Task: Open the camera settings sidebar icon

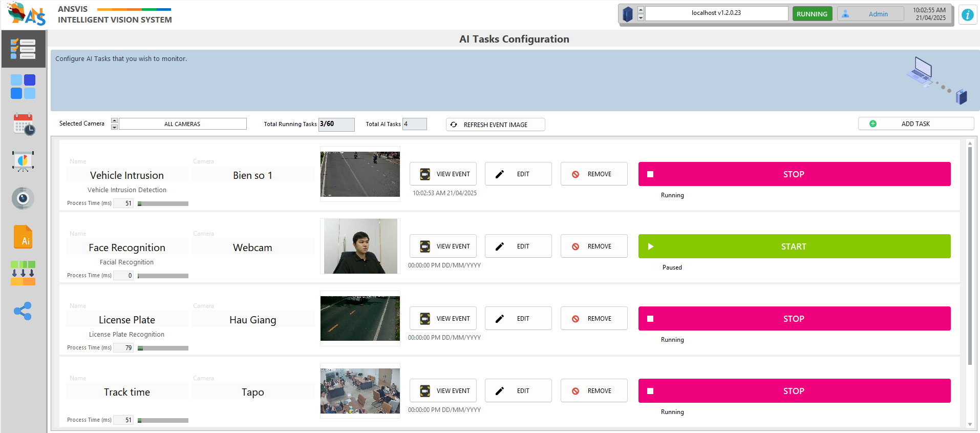Action: tap(23, 198)
